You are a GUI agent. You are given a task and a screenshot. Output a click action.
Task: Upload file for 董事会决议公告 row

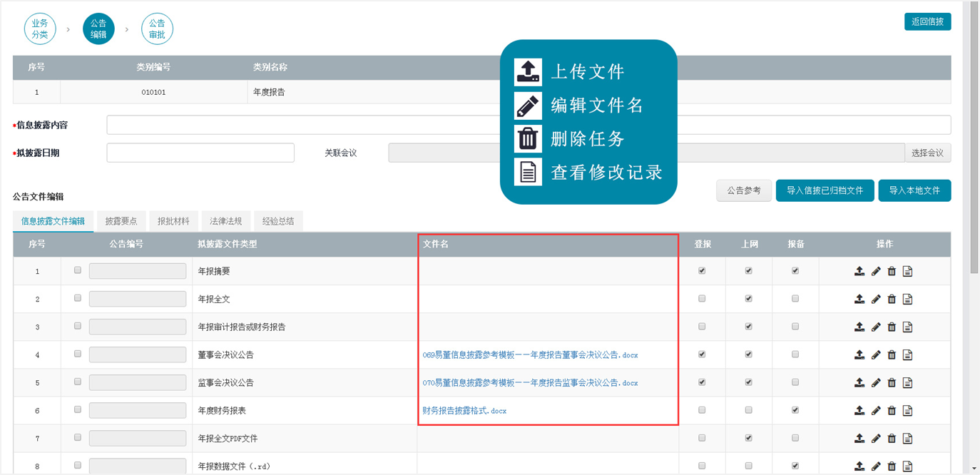859,354
